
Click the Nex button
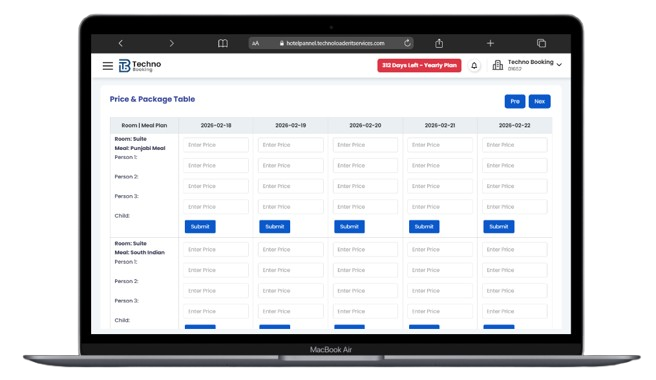tap(540, 101)
